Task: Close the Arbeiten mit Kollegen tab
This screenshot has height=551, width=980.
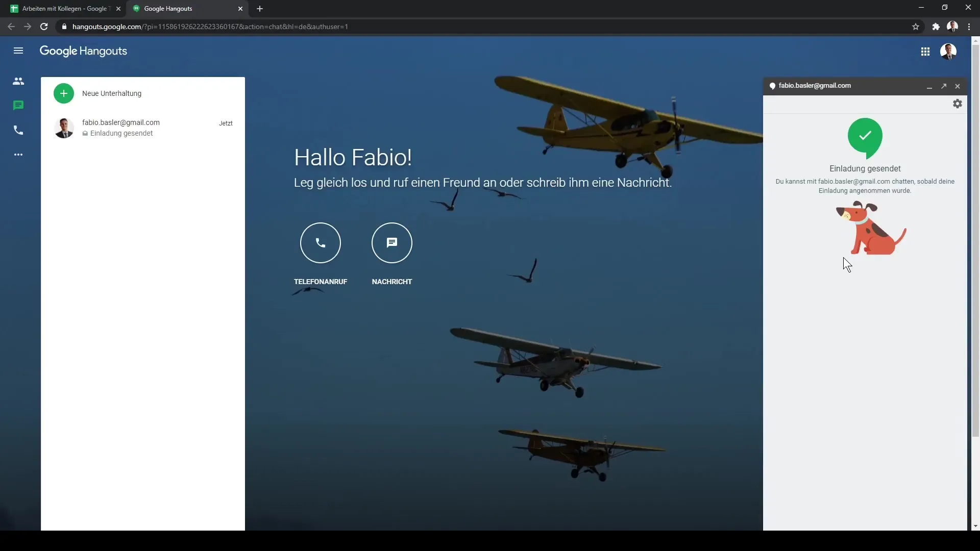Action: tap(118, 9)
